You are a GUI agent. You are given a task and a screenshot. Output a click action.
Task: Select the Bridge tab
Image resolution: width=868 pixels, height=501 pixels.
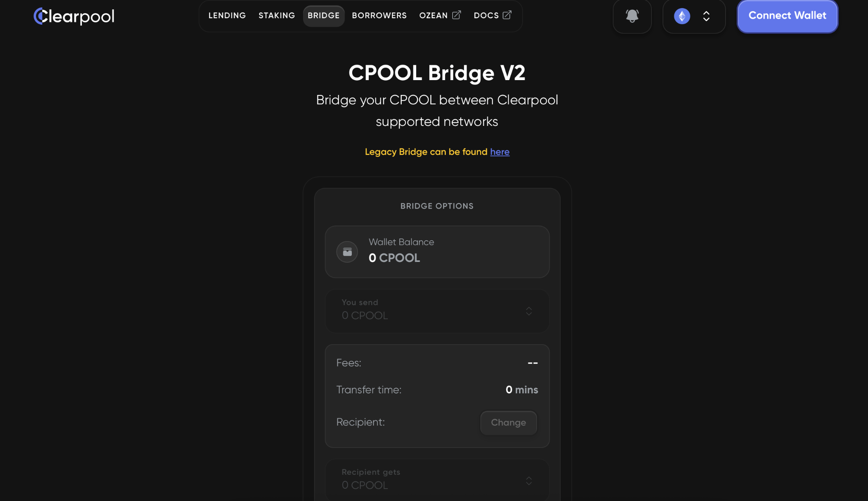[x=323, y=16]
